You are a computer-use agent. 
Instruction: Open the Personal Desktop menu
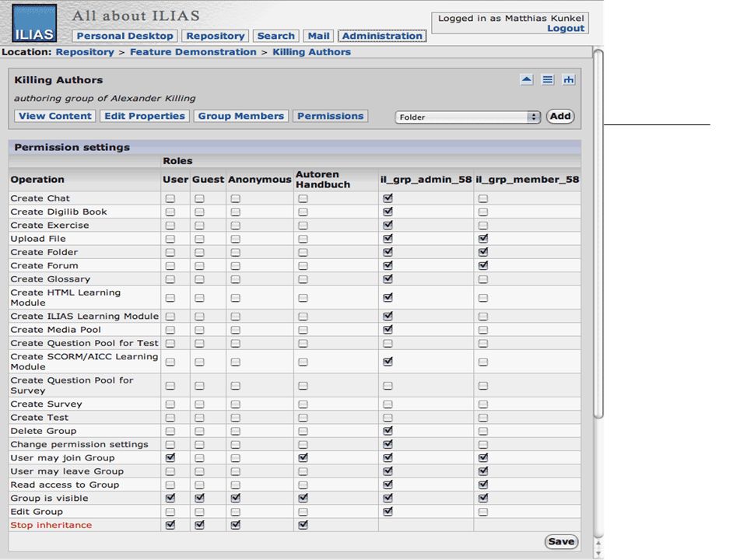point(124,36)
